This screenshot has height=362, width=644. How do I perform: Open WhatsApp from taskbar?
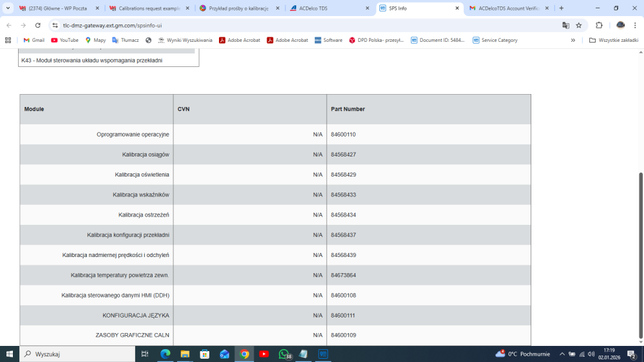pyautogui.click(x=284, y=354)
